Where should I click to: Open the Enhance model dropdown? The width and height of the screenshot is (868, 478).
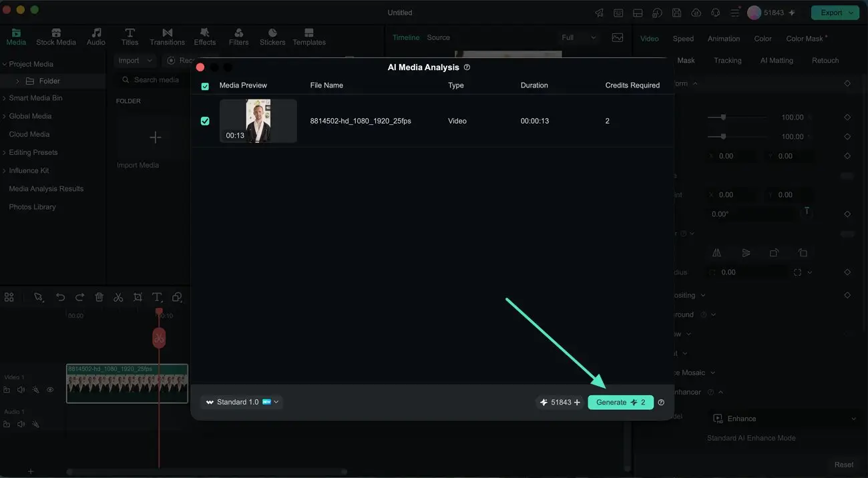click(x=784, y=419)
